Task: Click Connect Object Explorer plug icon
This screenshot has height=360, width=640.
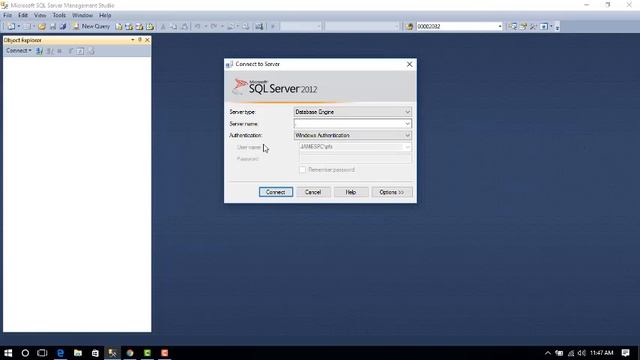Action: (39, 51)
